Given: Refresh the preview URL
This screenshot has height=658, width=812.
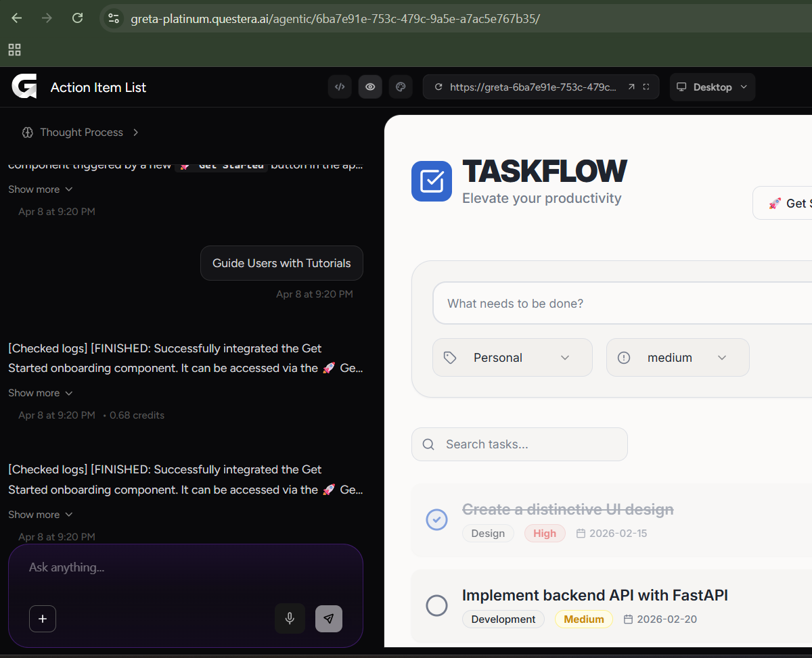Looking at the screenshot, I should pos(438,87).
